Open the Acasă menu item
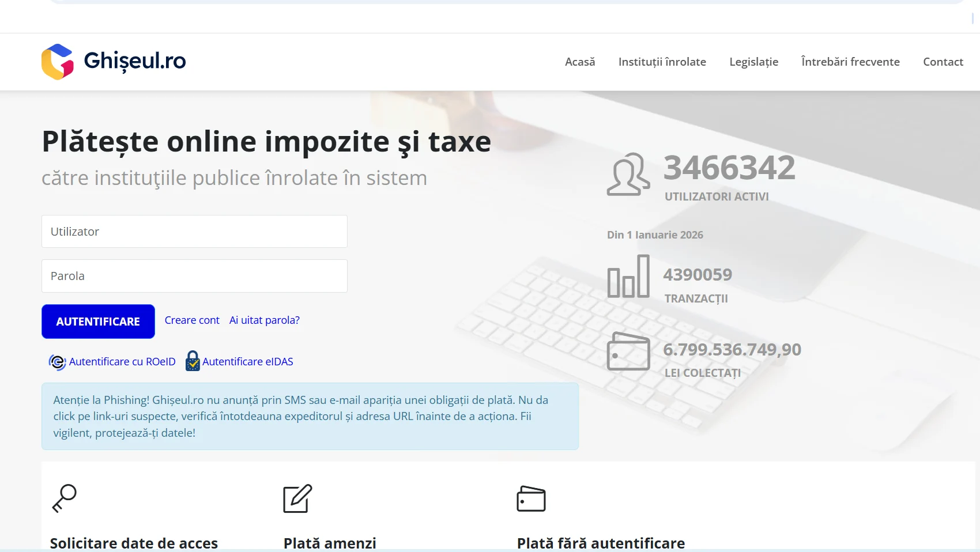The height and width of the screenshot is (552, 980). pos(580,62)
